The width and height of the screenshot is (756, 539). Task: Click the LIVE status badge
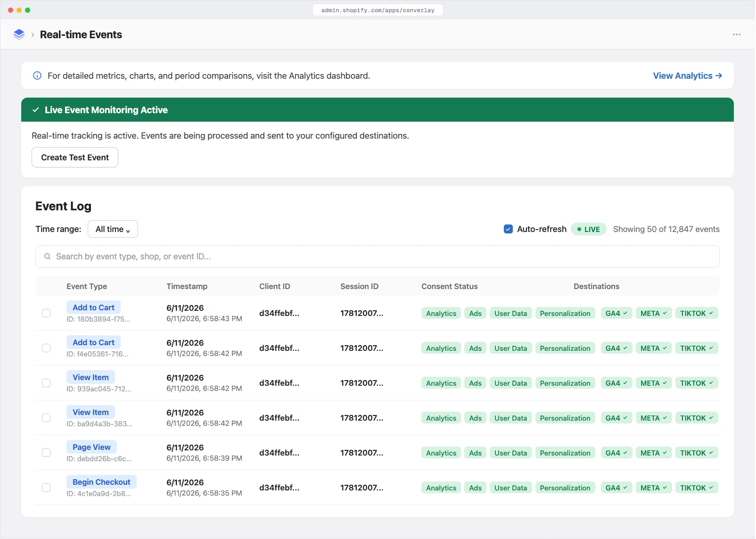(588, 229)
